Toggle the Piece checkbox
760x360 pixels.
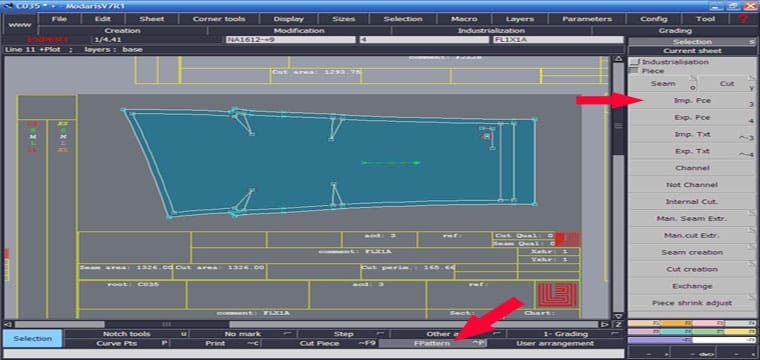(x=634, y=71)
